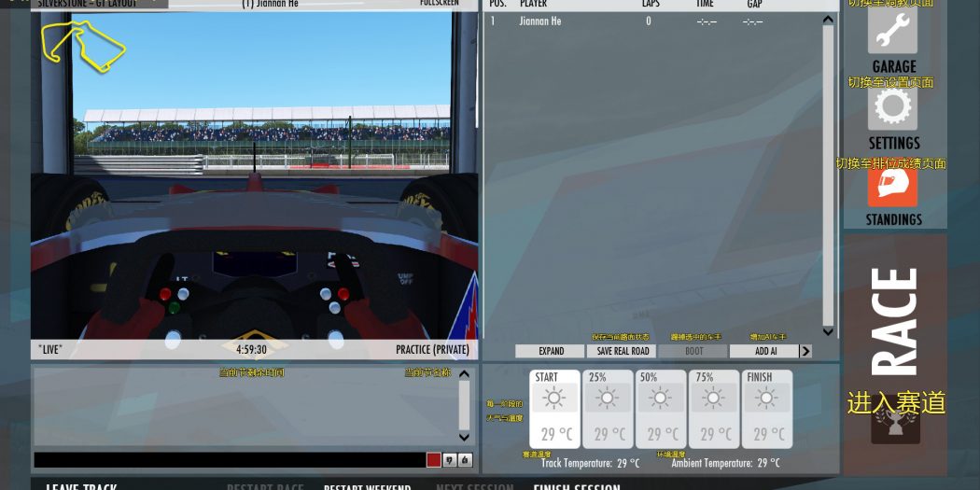Click the START weather sun icon

click(x=554, y=399)
